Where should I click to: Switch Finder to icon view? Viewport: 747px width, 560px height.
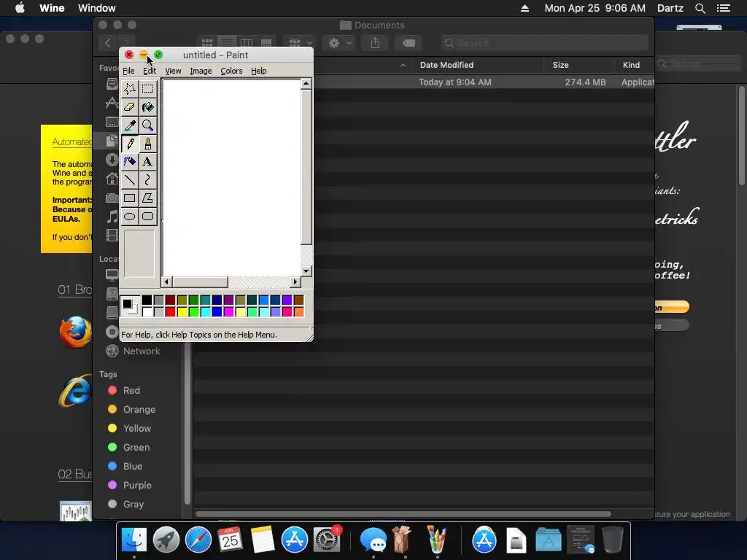[207, 43]
